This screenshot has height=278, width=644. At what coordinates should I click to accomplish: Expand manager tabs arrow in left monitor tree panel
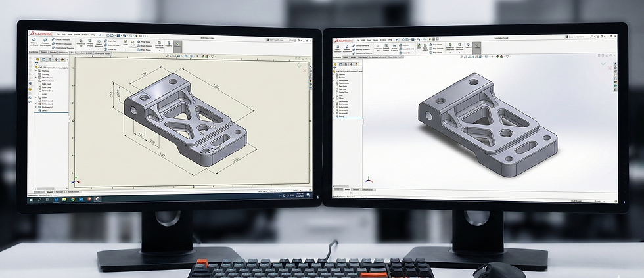(x=67, y=60)
